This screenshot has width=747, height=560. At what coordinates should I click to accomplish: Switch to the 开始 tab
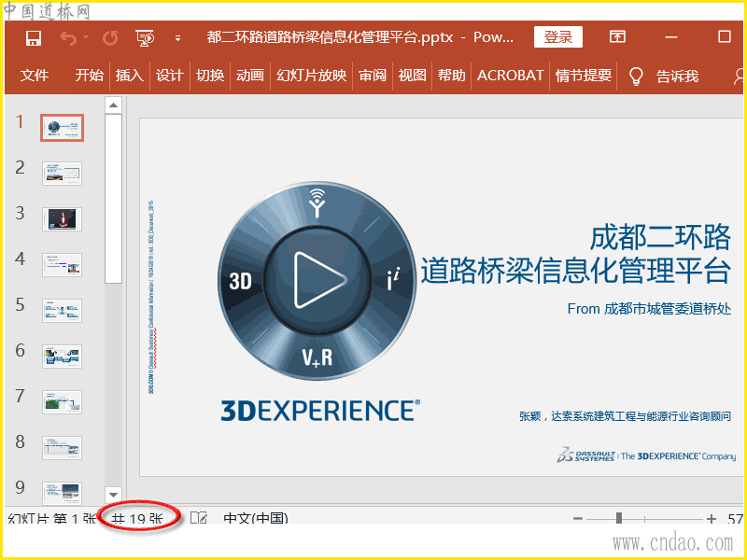point(89,76)
